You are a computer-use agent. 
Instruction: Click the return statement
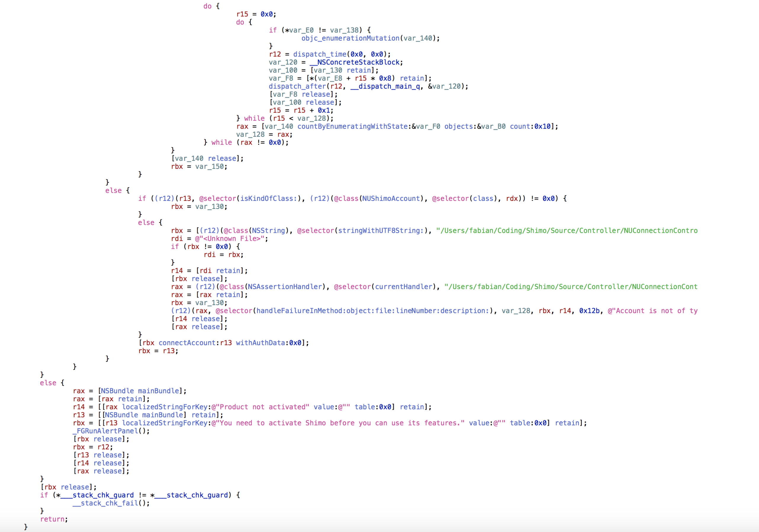point(54,519)
